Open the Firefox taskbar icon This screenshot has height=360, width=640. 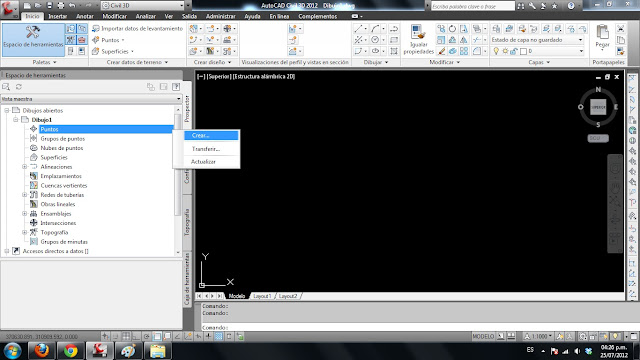[x=41, y=351]
